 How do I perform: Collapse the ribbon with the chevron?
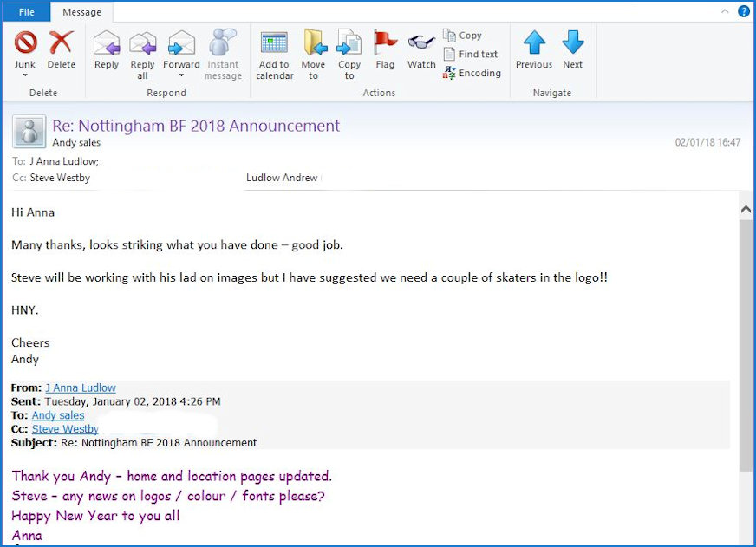[x=726, y=11]
